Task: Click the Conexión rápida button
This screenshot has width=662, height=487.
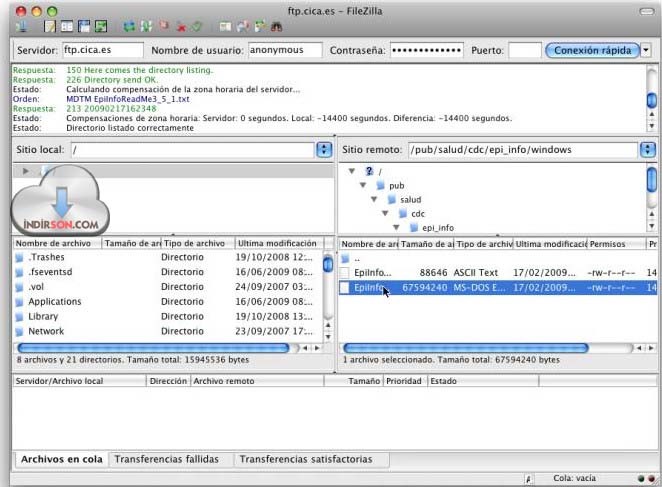Action: (x=592, y=50)
